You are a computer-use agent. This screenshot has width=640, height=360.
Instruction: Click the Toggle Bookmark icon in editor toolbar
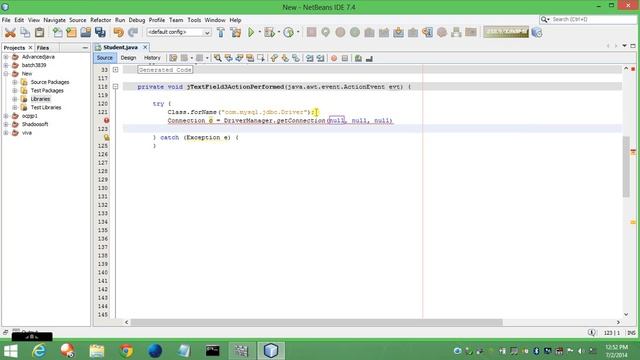(x=296, y=58)
